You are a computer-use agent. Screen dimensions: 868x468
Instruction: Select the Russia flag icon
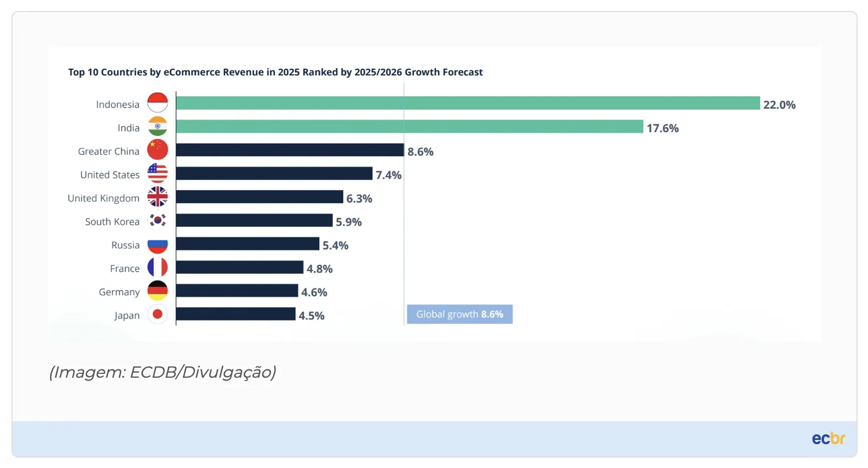pyautogui.click(x=158, y=244)
